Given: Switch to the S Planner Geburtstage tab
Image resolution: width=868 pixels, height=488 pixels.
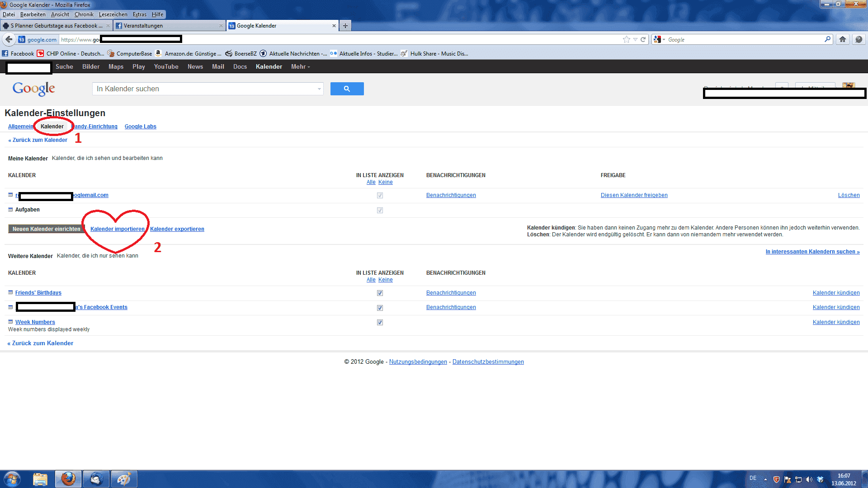Looking at the screenshot, I should (57, 26).
